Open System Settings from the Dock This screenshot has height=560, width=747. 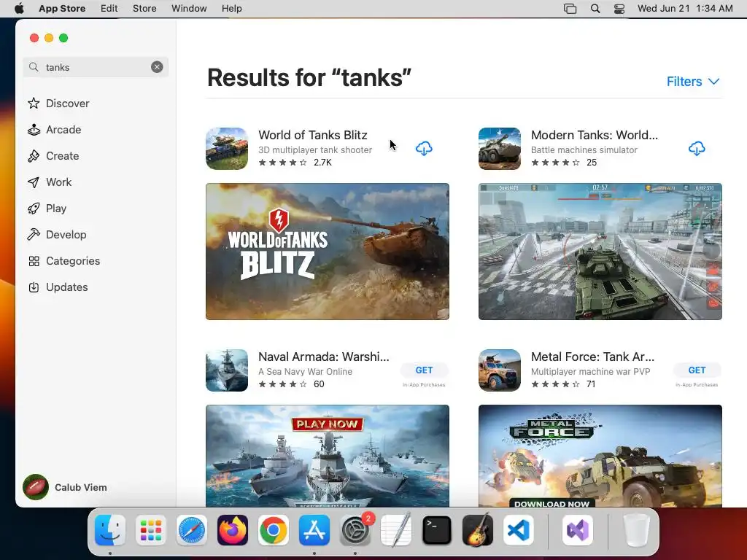(355, 530)
